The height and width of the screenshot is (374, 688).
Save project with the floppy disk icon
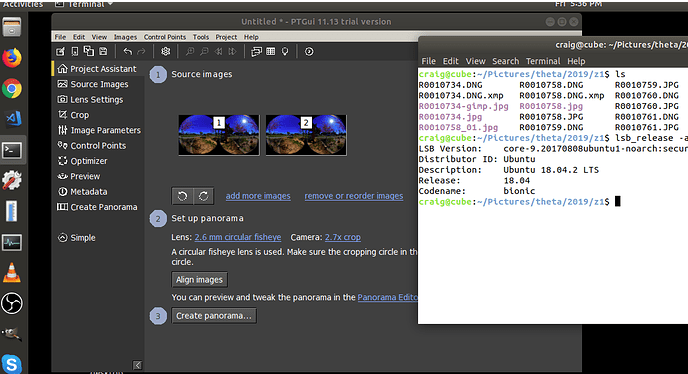(x=103, y=51)
